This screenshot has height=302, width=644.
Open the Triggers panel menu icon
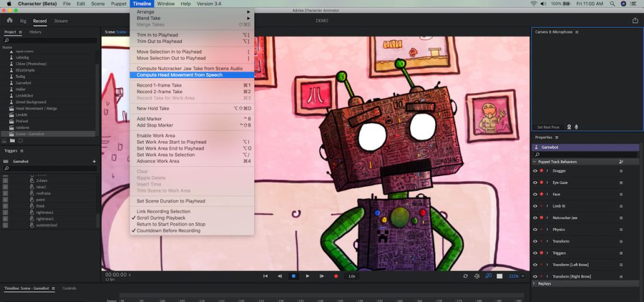(22, 151)
